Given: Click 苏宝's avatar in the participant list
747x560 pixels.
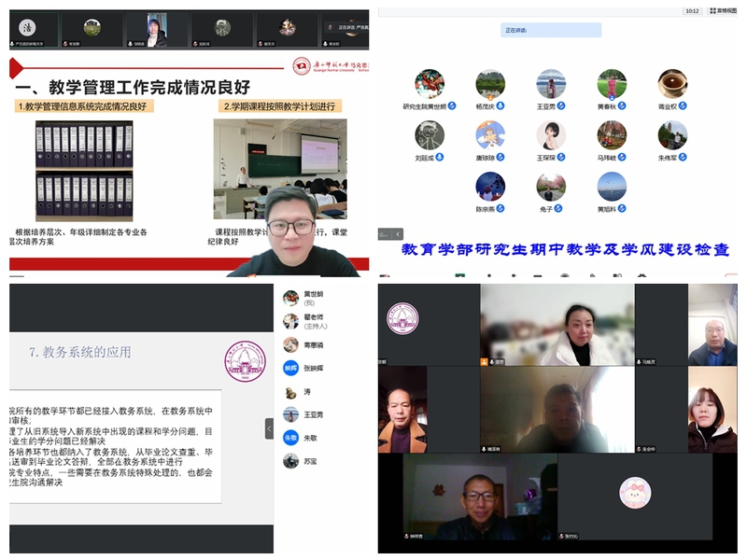Looking at the screenshot, I should pos(290,461).
